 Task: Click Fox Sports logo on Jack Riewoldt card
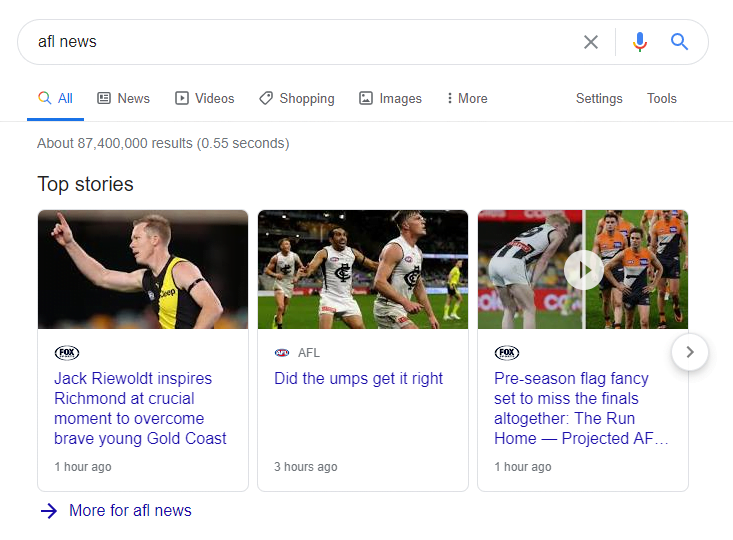point(67,353)
